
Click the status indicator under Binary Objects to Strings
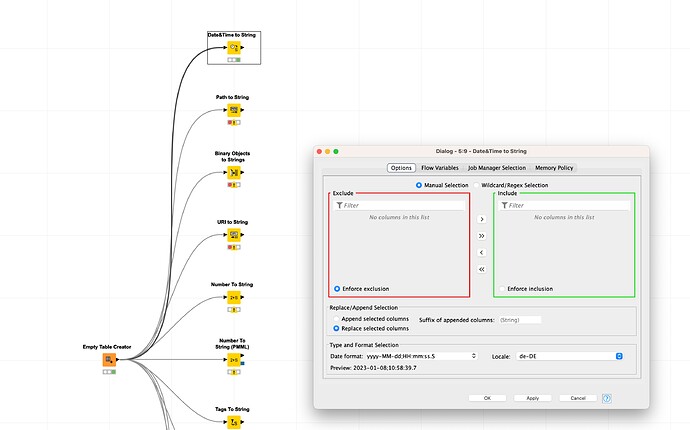(x=234, y=185)
